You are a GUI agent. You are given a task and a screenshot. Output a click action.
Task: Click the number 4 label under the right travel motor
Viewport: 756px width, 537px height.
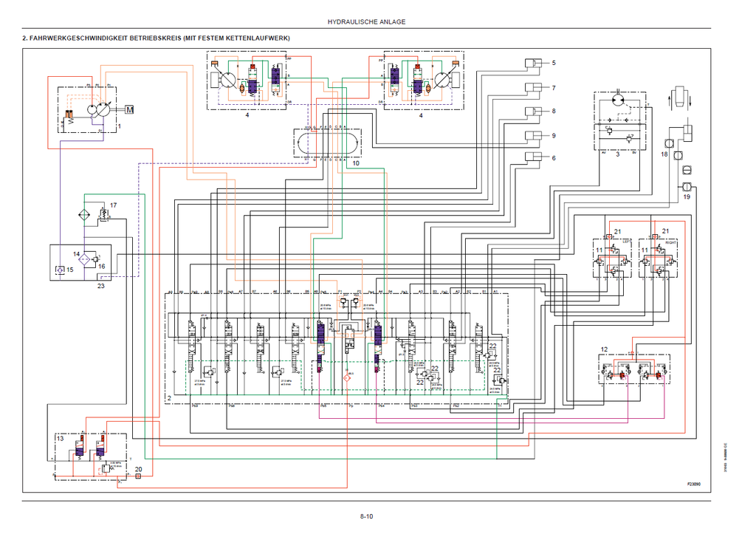(x=421, y=115)
